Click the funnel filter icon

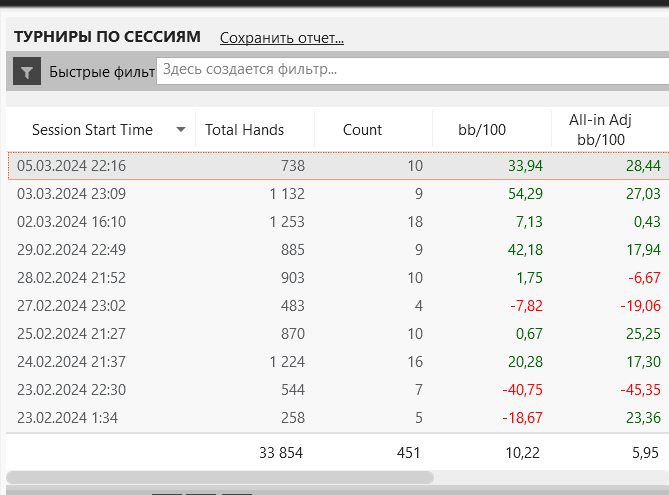click(x=27, y=71)
